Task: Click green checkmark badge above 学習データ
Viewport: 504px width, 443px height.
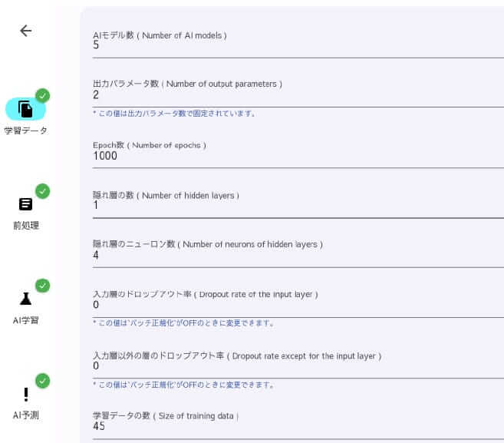Action: point(42,96)
